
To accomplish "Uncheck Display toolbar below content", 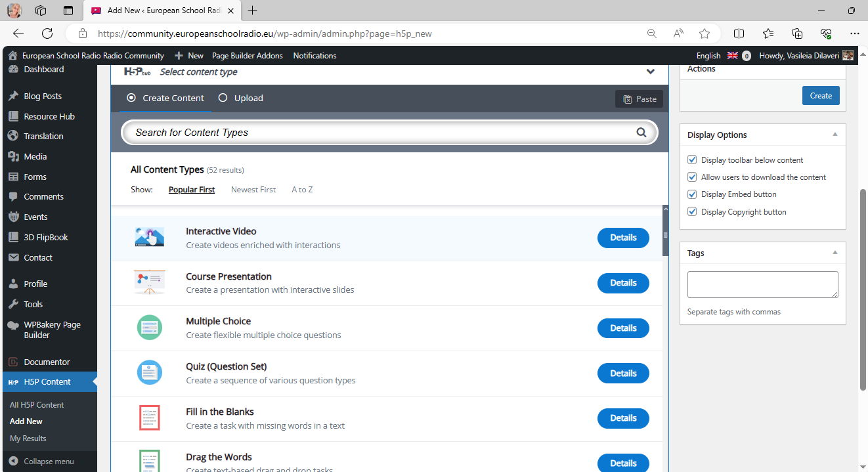I will tap(691, 160).
